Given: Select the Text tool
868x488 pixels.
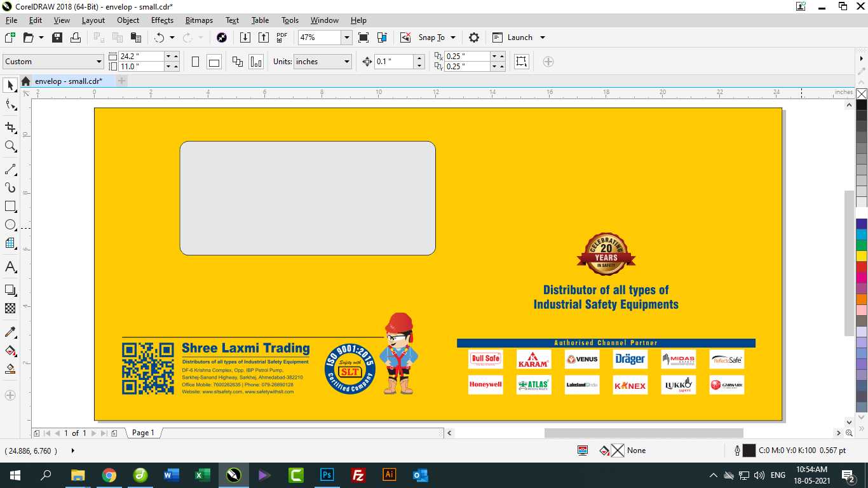Looking at the screenshot, I should click(x=10, y=267).
